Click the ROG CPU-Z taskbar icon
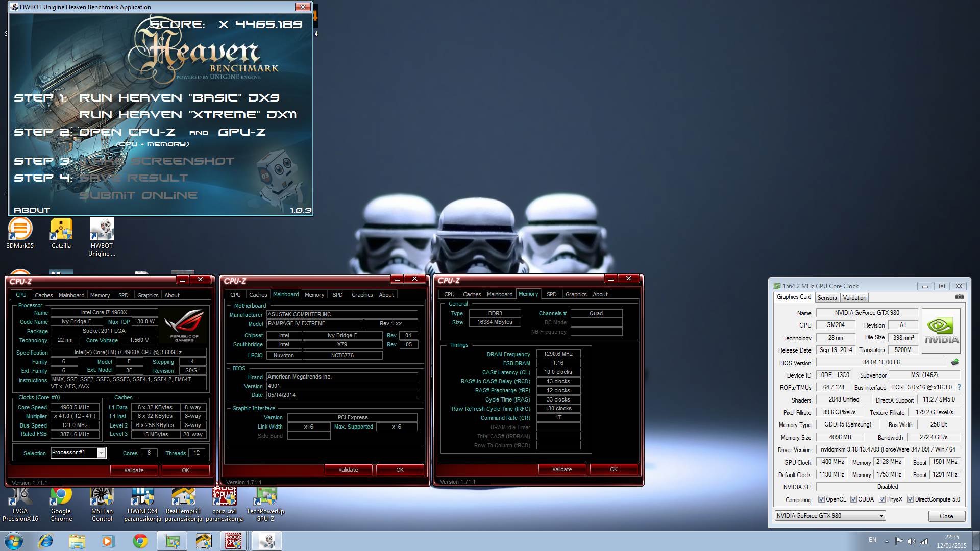980x551 pixels. tap(233, 541)
